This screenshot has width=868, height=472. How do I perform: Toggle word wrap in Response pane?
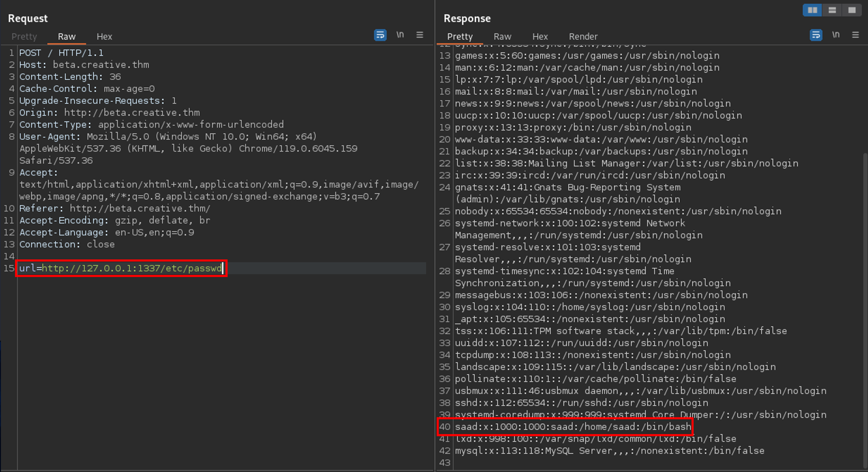(816, 35)
